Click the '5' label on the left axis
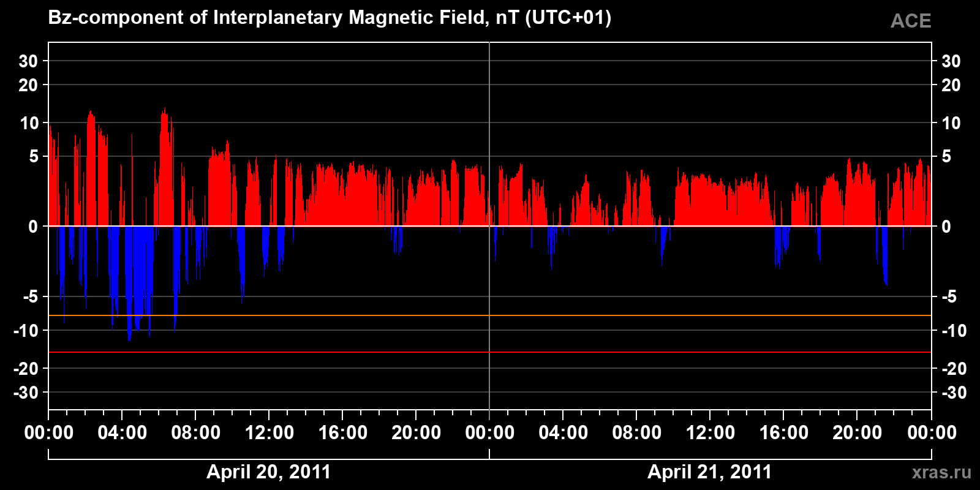 34,157
